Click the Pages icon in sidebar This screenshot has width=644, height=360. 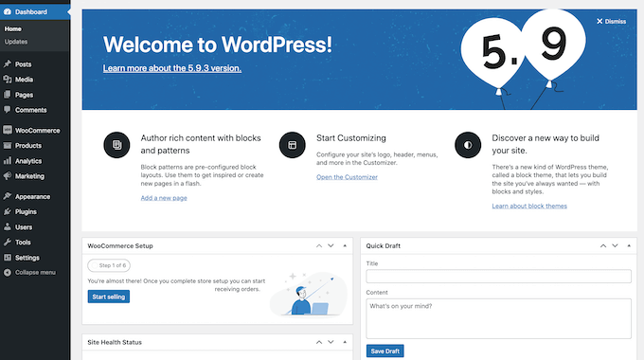pyautogui.click(x=7, y=95)
